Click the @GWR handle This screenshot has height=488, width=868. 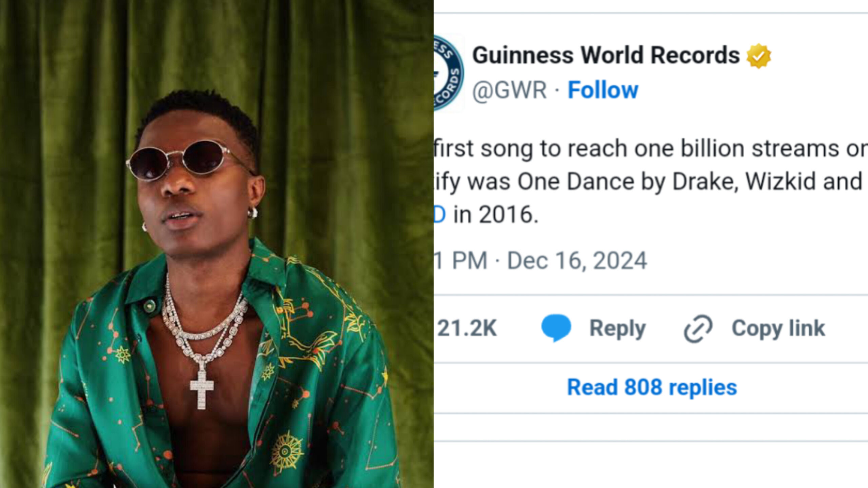(510, 90)
